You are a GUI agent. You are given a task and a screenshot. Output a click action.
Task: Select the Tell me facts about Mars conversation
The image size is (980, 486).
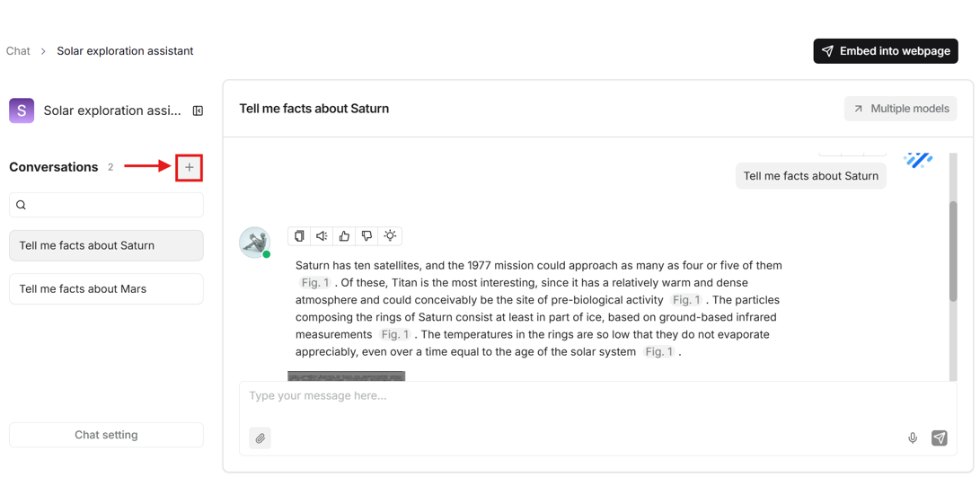(106, 289)
